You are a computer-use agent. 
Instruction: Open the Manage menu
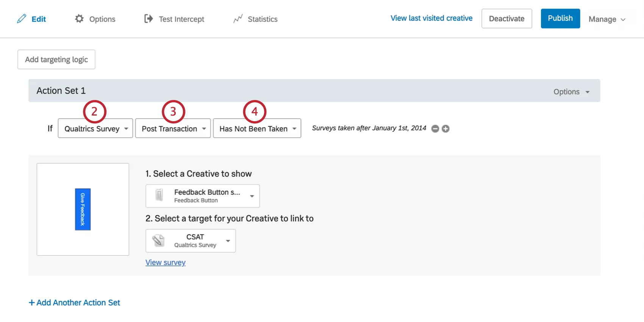coord(606,19)
